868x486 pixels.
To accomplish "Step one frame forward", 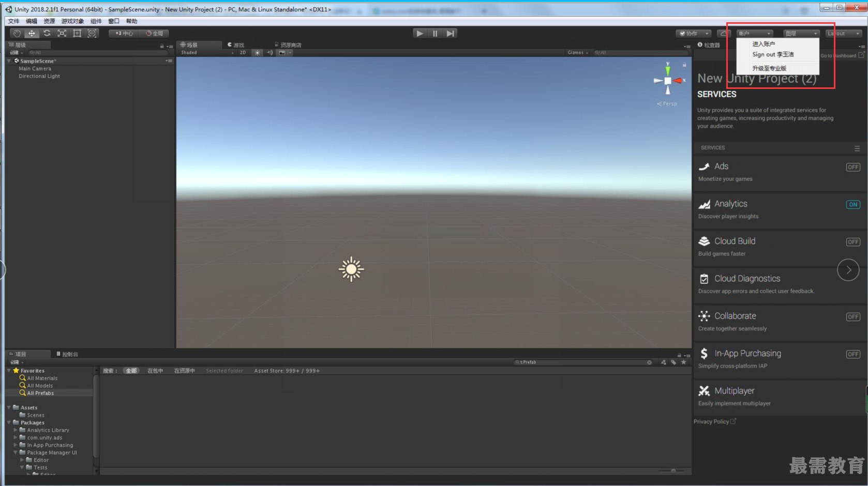I will [450, 33].
